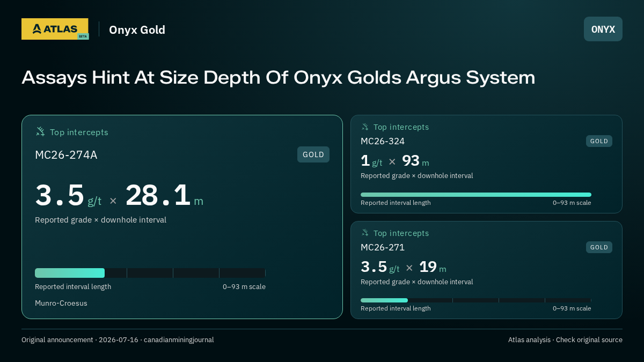This screenshot has height=362, width=644.
Task: Click the 0–93 m scale label in the MC26-274A card
Action: pyautogui.click(x=244, y=286)
